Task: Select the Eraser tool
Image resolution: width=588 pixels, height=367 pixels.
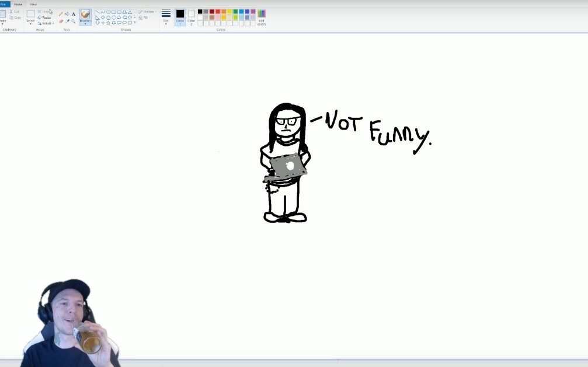Action: [61, 22]
